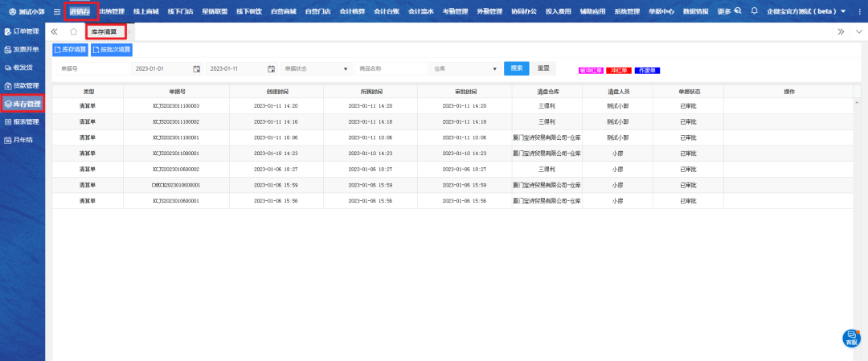This screenshot has height=361, width=868.
Task: Click the hamburger menu icon in the top bar
Action: [x=56, y=11]
